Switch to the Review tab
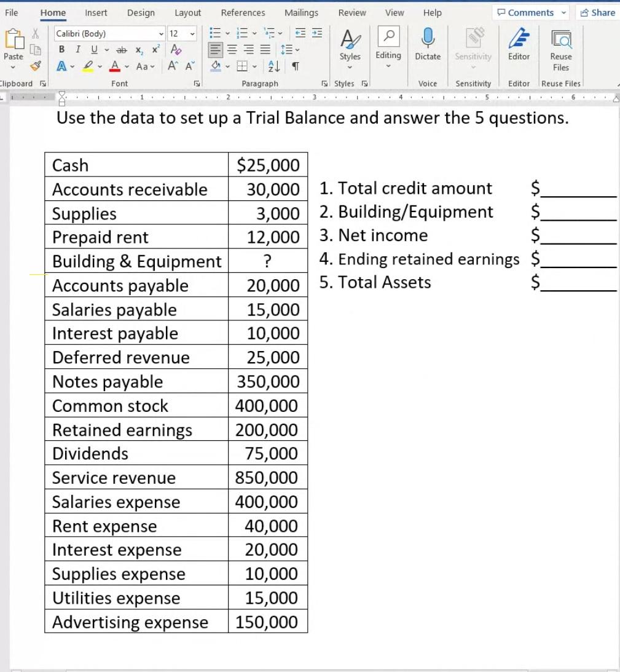 tap(351, 12)
